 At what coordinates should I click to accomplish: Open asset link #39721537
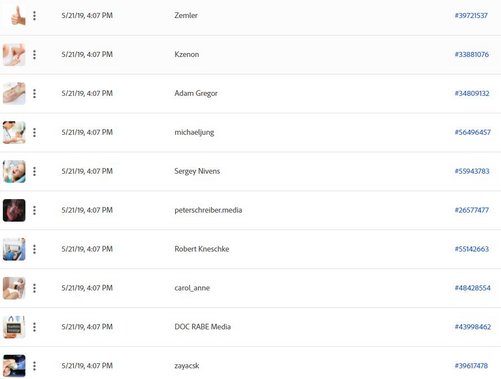pos(471,16)
